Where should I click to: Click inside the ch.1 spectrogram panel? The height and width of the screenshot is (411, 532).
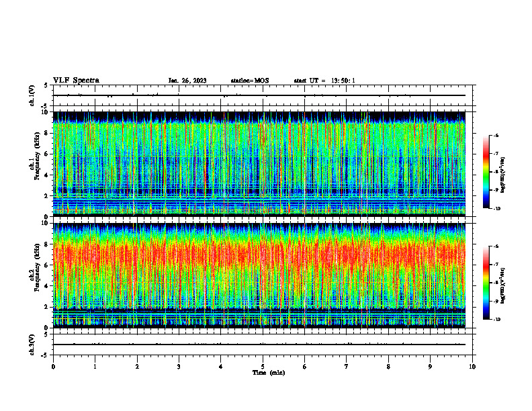coord(259,164)
